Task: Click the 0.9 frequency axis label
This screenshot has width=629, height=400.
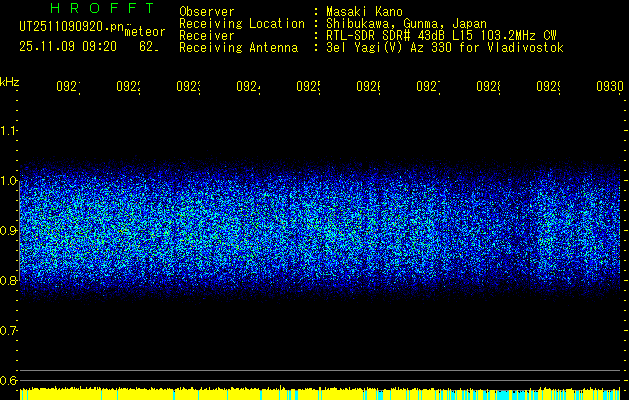Action: [x=8, y=231]
